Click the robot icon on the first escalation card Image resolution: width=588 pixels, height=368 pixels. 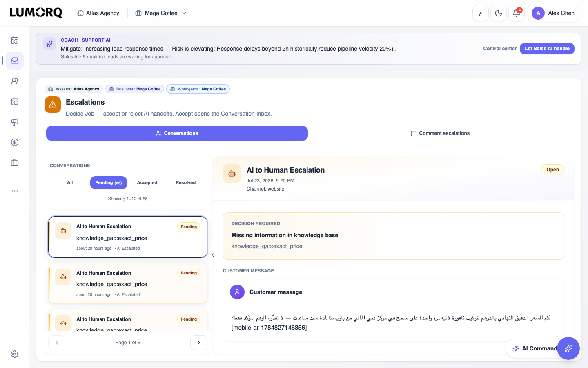pyautogui.click(x=63, y=231)
